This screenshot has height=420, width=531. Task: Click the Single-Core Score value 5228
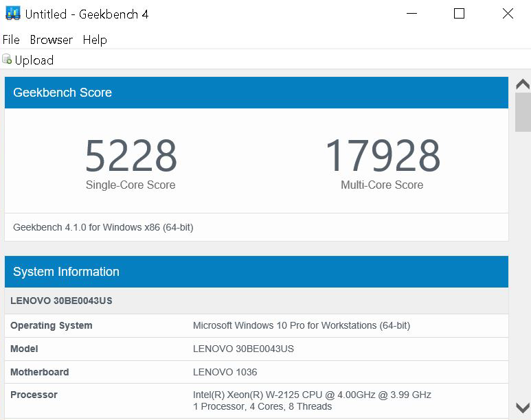[x=131, y=155]
